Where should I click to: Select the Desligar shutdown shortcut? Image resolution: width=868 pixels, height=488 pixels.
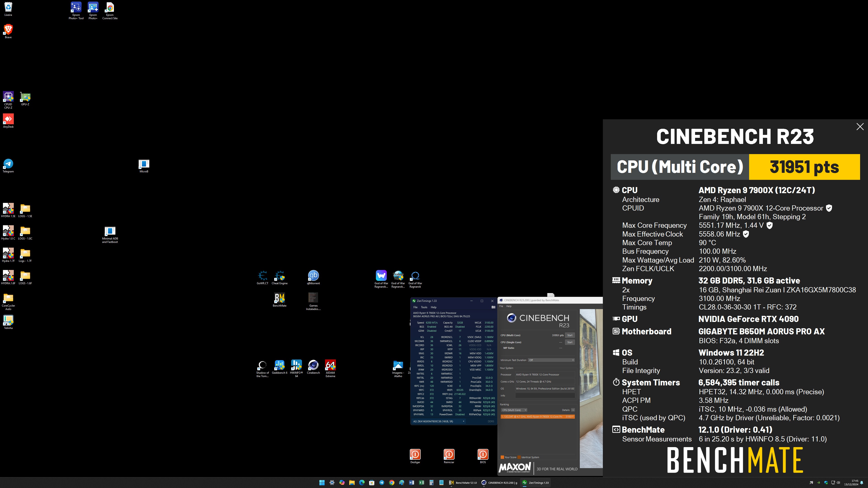[x=415, y=456]
